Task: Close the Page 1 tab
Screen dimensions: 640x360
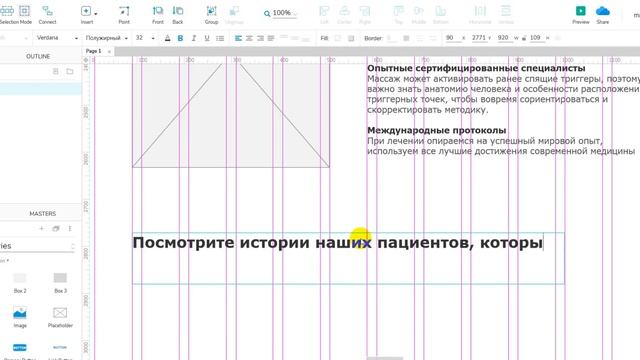Action: pyautogui.click(x=109, y=51)
